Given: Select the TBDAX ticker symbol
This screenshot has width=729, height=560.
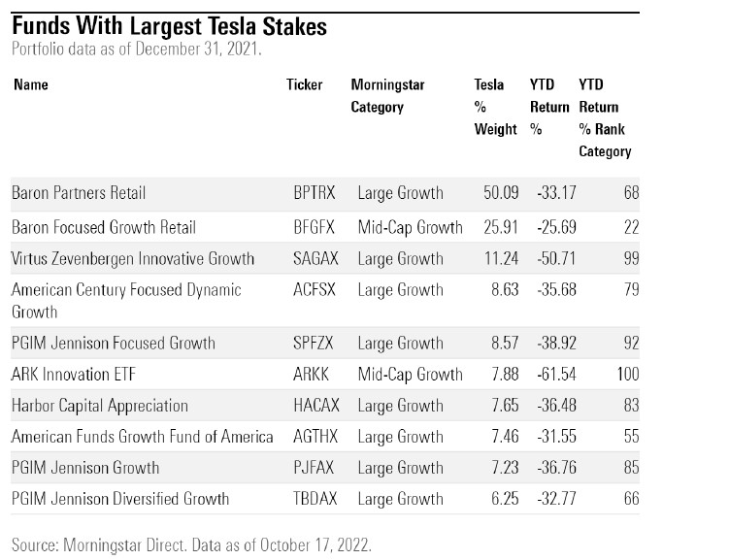Looking at the screenshot, I should pyautogui.click(x=314, y=498).
